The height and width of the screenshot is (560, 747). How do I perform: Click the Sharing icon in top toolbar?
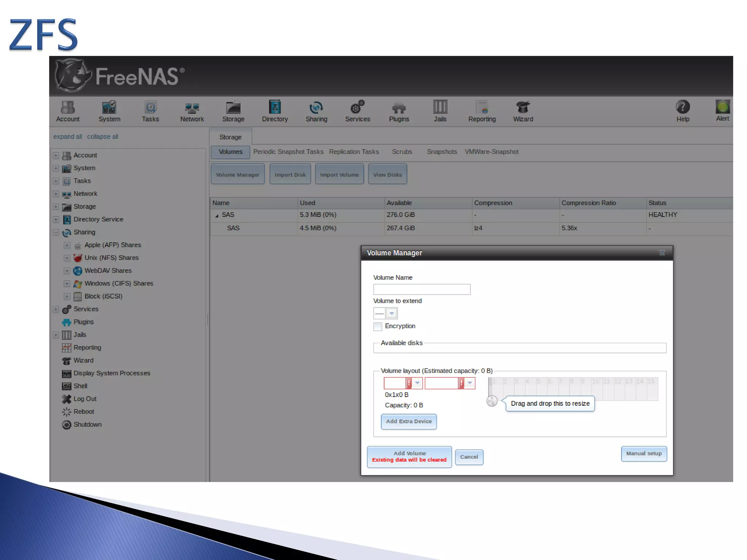point(316,108)
